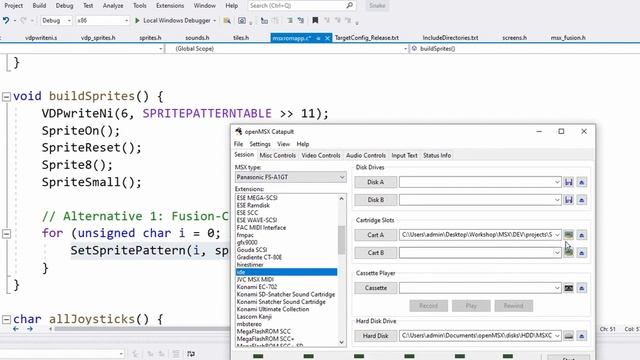The image size is (640, 360).
Task: Click the search magnifier icon in Visual Studio
Action: 349,6
